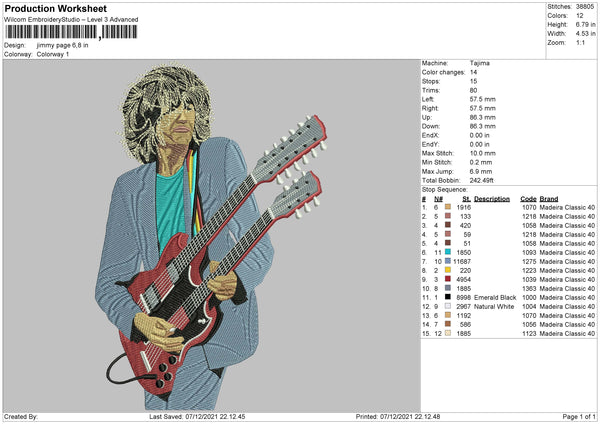Click the 'Emerald Black' description

click(495, 298)
